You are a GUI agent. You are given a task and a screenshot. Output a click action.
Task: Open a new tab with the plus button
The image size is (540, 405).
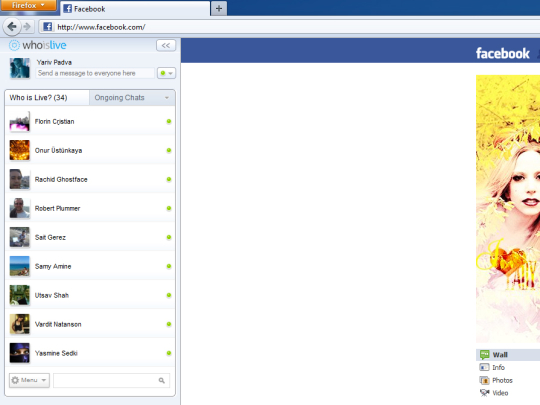point(219,8)
